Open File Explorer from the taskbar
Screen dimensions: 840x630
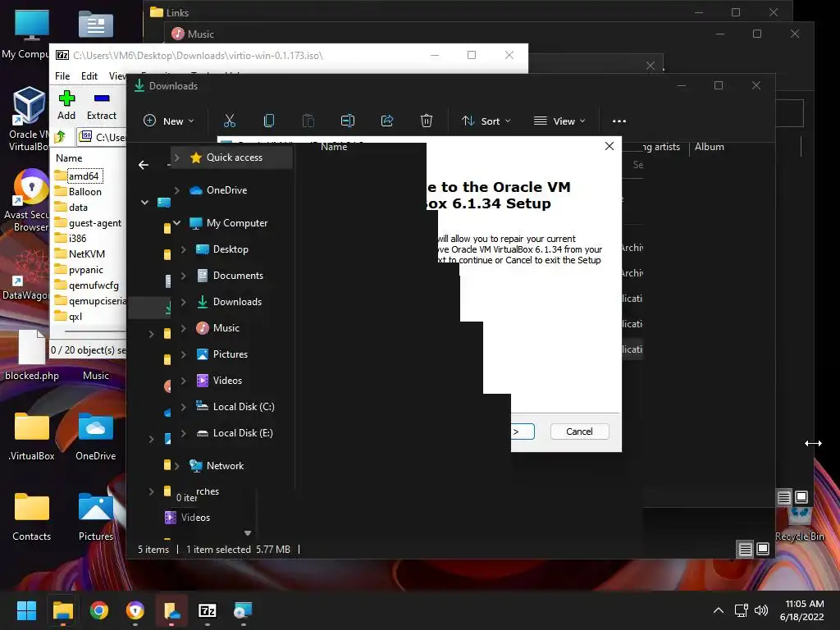pyautogui.click(x=62, y=610)
